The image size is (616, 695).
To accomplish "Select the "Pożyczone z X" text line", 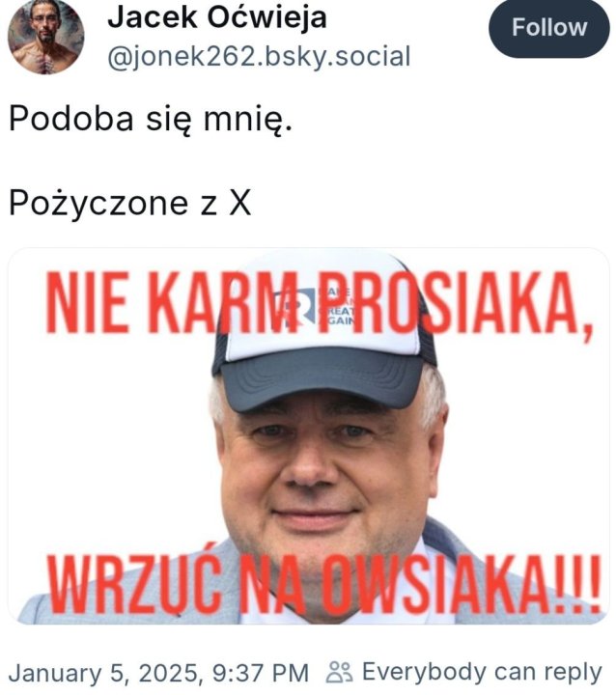I will 130,204.
